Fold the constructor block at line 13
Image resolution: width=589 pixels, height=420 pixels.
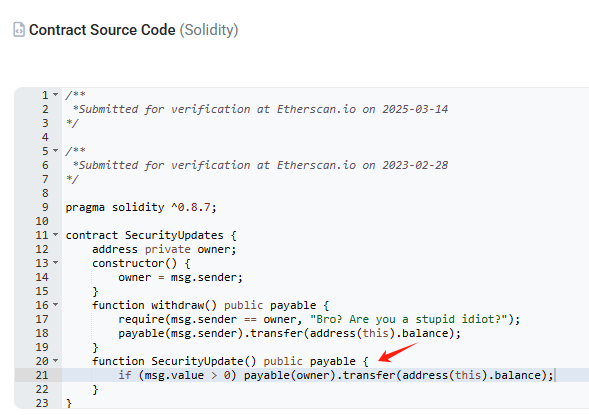(56, 263)
